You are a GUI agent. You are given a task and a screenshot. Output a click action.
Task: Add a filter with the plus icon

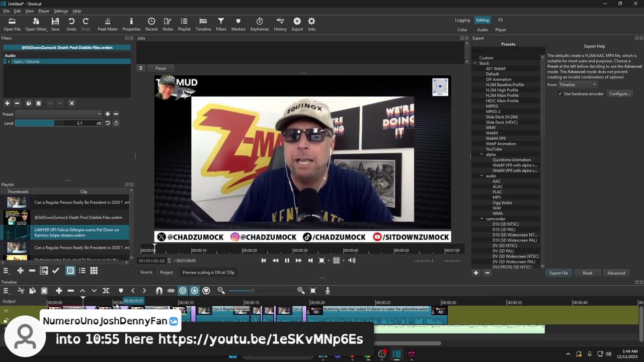click(x=7, y=103)
